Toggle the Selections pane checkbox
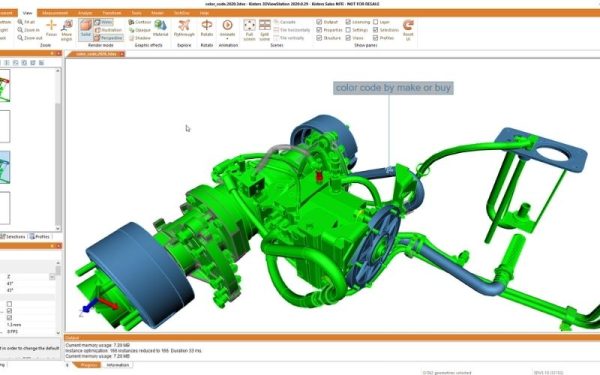Viewport: 600px width, 375px height. [x=376, y=30]
